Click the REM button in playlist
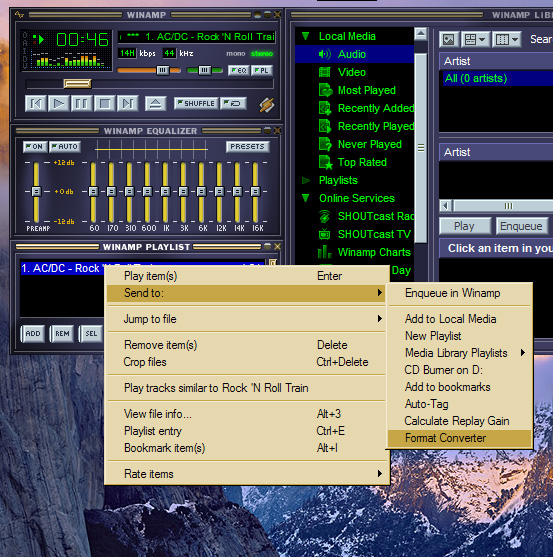553x557 pixels. tap(62, 334)
